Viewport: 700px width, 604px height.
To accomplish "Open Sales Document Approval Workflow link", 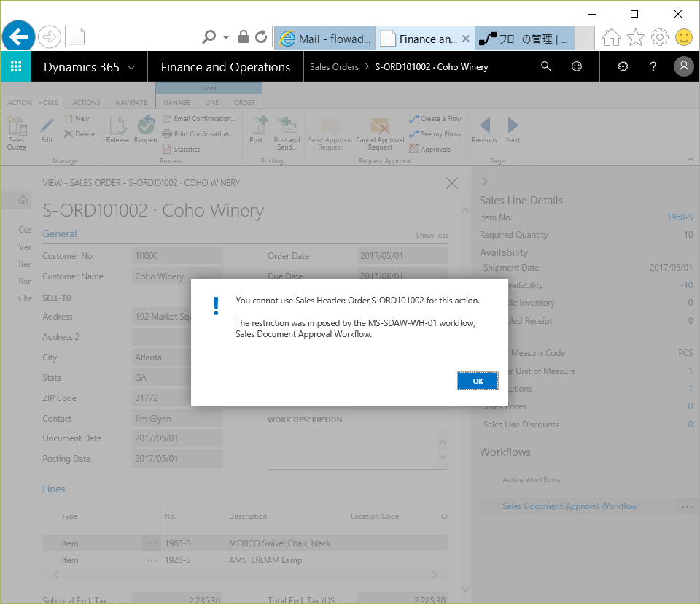I will [x=569, y=506].
